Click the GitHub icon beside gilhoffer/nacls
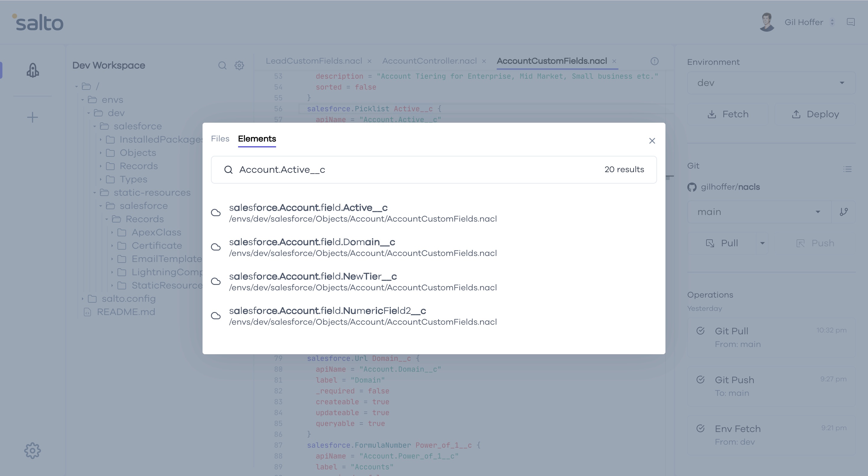This screenshot has width=868, height=476. pyautogui.click(x=692, y=187)
